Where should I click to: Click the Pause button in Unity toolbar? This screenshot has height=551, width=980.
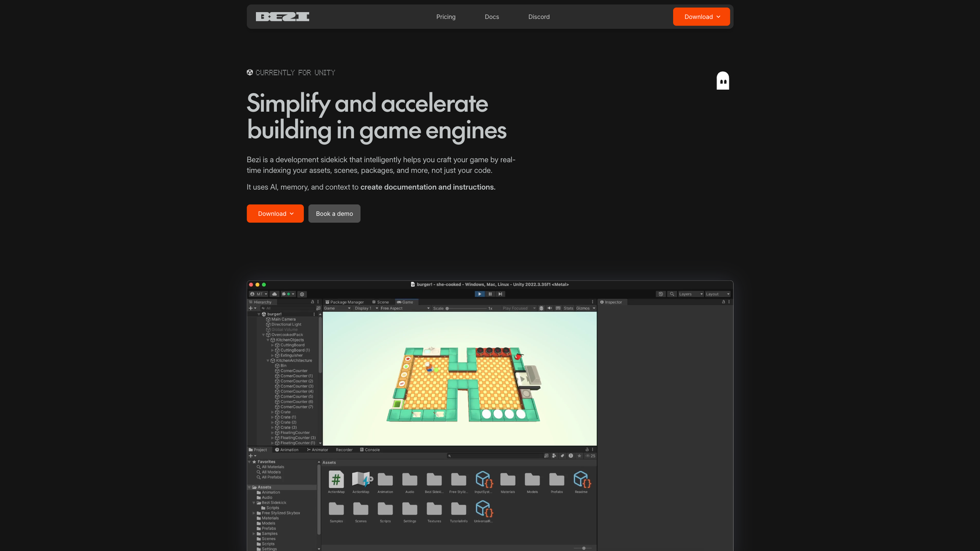(490, 294)
